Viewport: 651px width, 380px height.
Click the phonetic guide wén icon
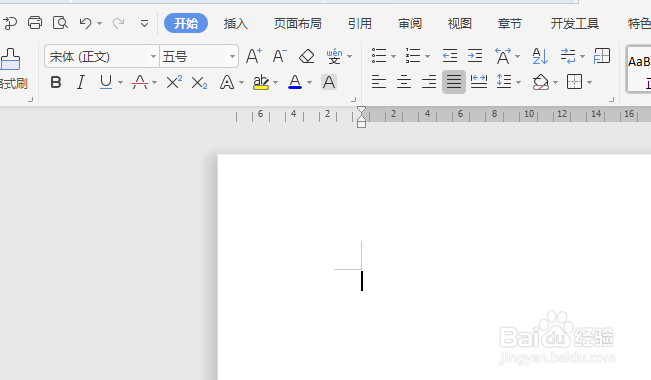[334, 56]
